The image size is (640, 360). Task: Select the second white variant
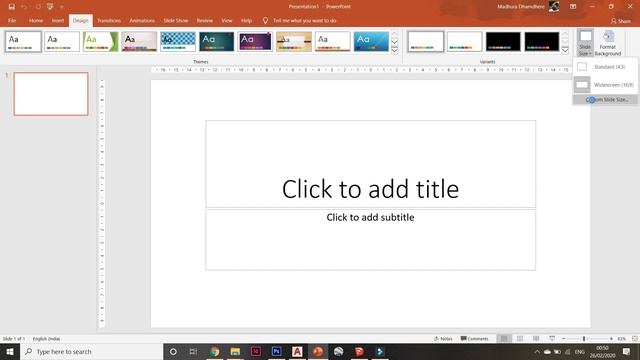point(464,42)
